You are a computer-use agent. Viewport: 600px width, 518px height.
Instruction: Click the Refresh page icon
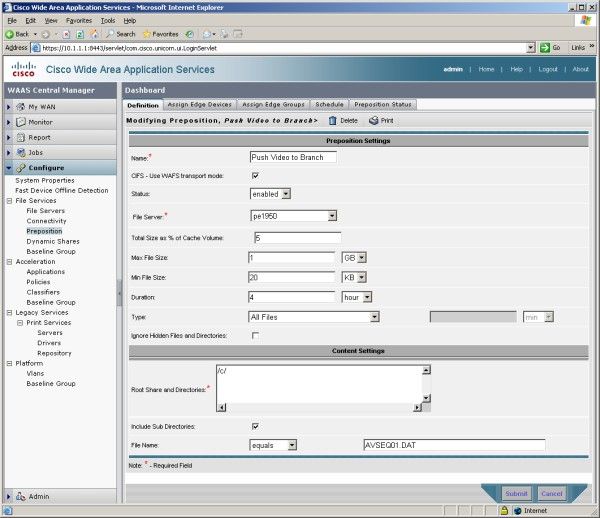coord(80,34)
